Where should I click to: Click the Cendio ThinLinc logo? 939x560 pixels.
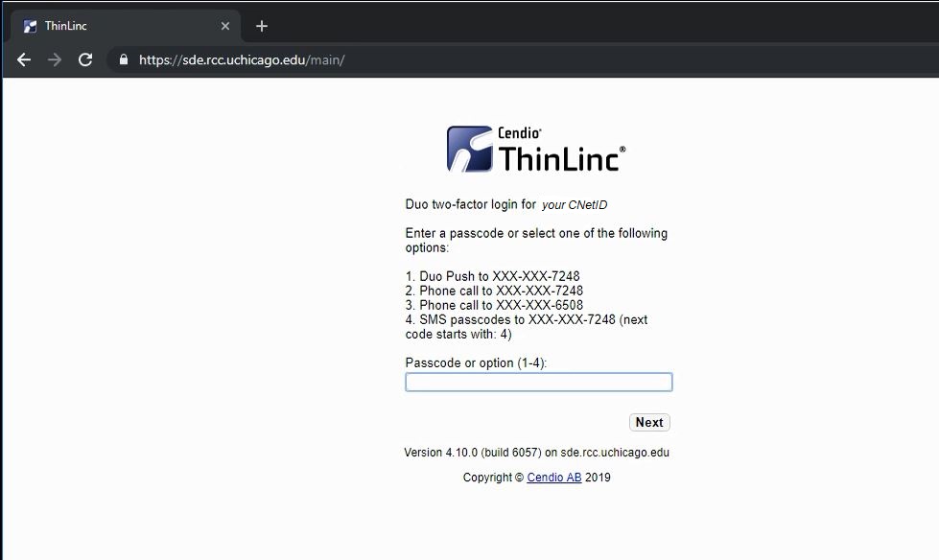(x=536, y=150)
